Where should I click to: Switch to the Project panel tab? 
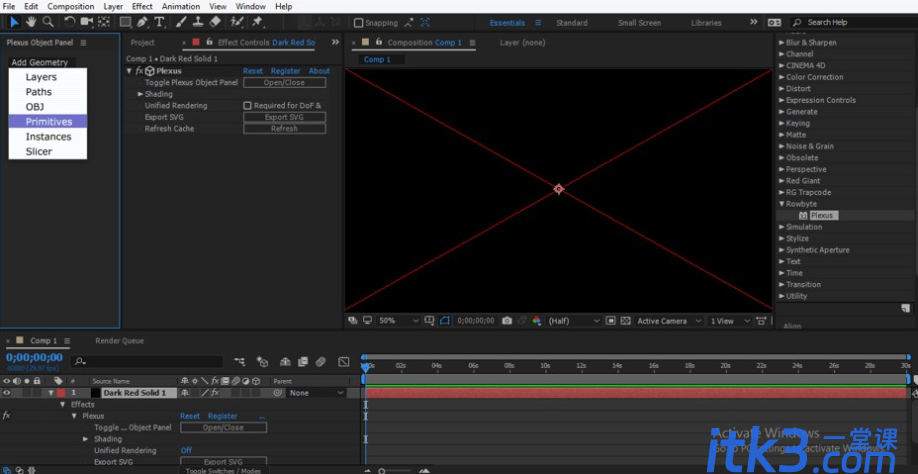pos(143,42)
